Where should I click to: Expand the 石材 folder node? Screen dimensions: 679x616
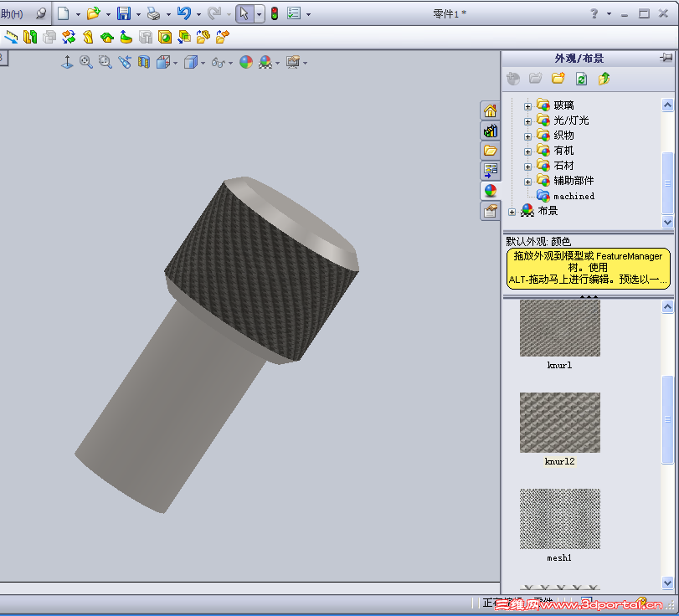point(527,167)
